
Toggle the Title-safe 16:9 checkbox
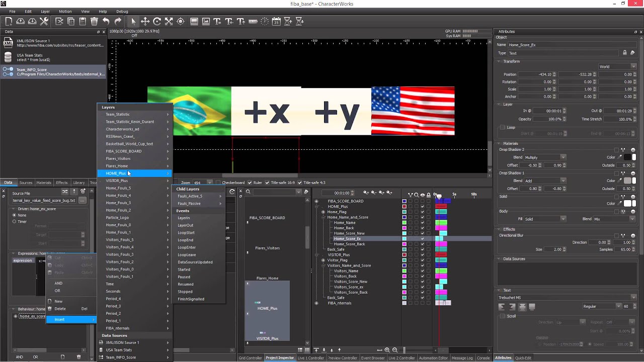tap(267, 183)
